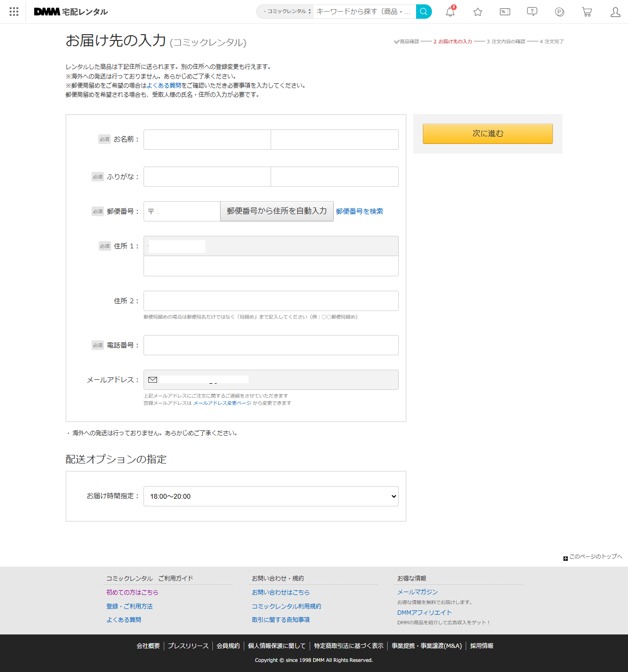Viewport: 628px width, 672px height.
Task: Open help via the question bubble icon
Action: (x=532, y=12)
